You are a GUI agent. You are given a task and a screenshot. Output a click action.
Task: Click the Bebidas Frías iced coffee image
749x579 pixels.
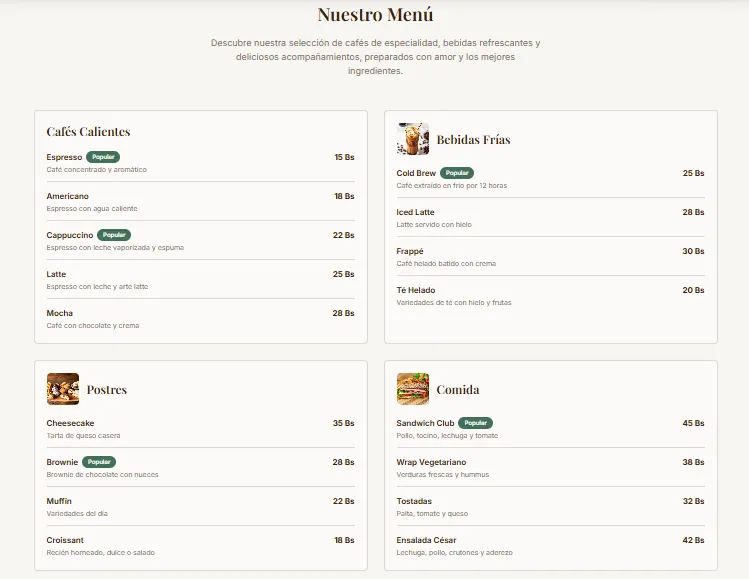412,140
